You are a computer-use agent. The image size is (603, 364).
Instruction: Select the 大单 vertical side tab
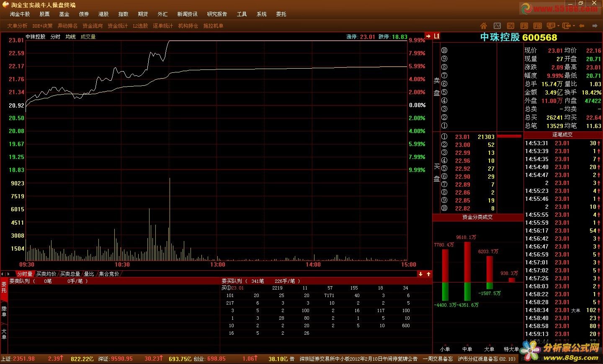(x=4, y=334)
